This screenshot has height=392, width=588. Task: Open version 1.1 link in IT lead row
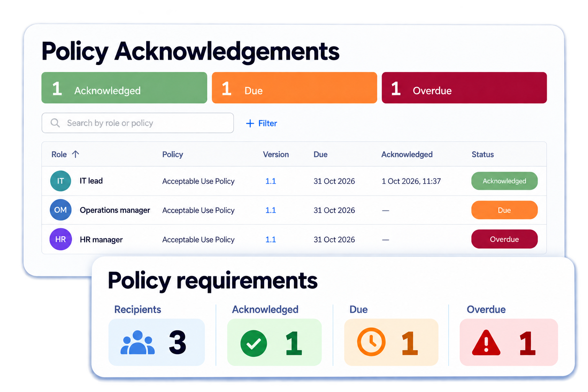(271, 181)
